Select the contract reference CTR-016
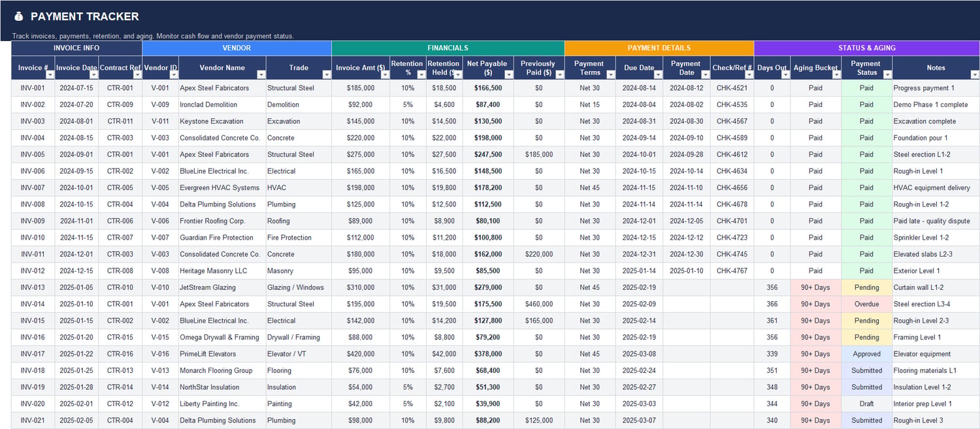980x429 pixels. (120, 354)
